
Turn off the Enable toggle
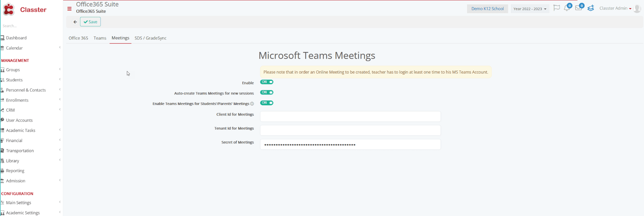(267, 82)
